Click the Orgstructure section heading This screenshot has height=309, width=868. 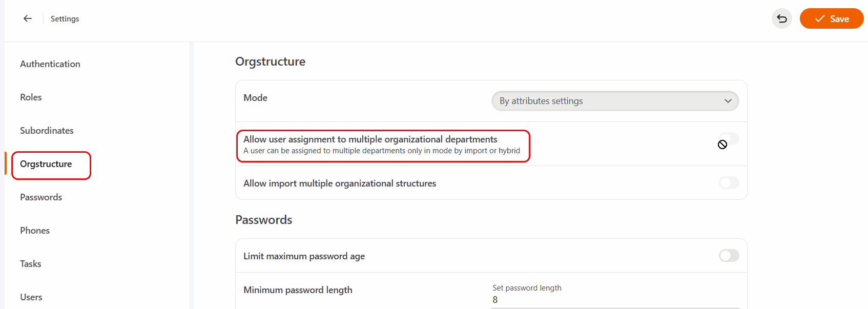[270, 61]
